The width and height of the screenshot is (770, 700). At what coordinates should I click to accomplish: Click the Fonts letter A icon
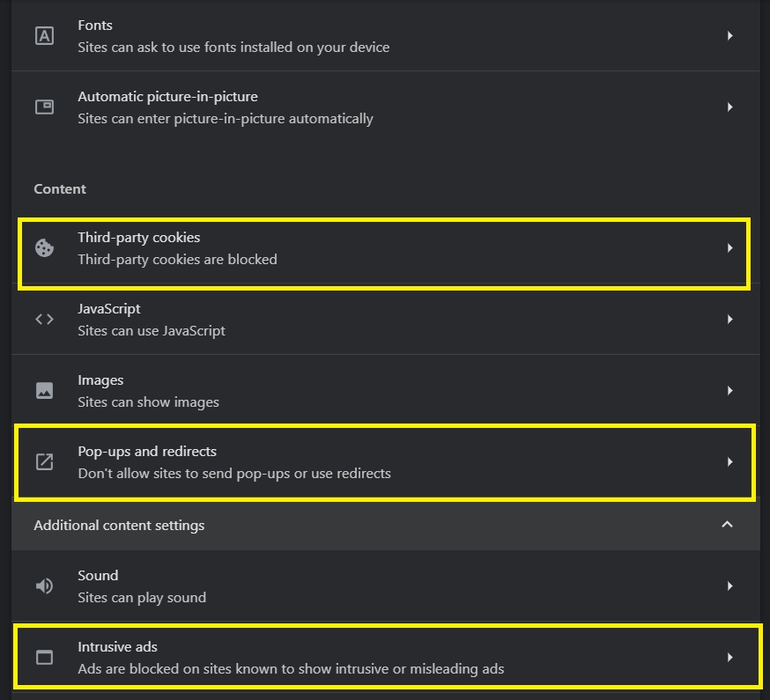pyautogui.click(x=44, y=36)
